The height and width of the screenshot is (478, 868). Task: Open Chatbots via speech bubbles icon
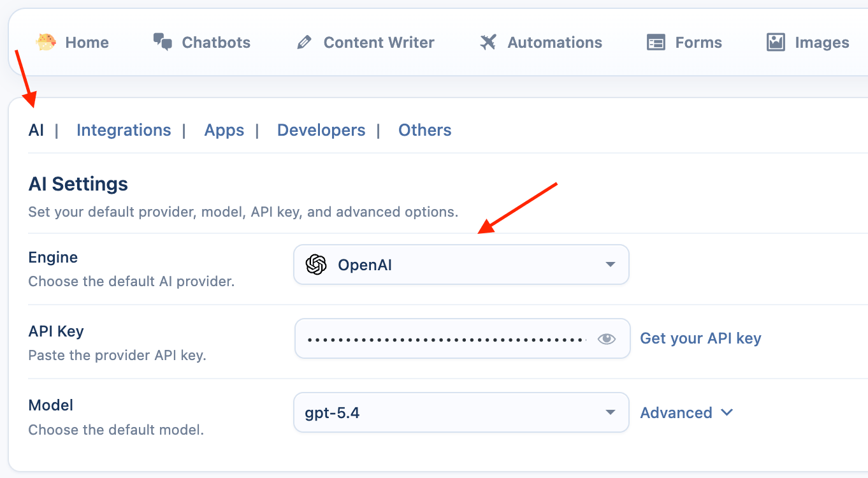(x=163, y=43)
